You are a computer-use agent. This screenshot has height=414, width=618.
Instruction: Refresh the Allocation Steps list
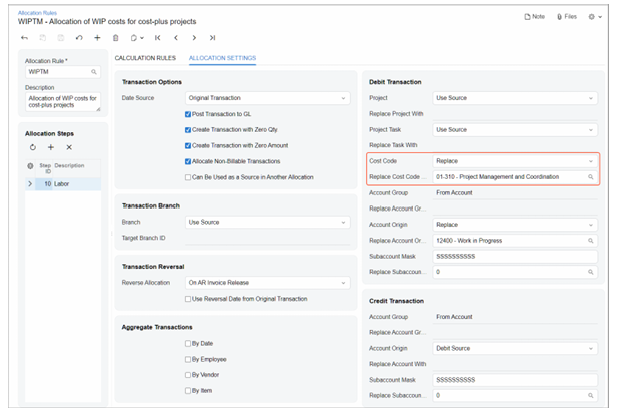point(32,147)
